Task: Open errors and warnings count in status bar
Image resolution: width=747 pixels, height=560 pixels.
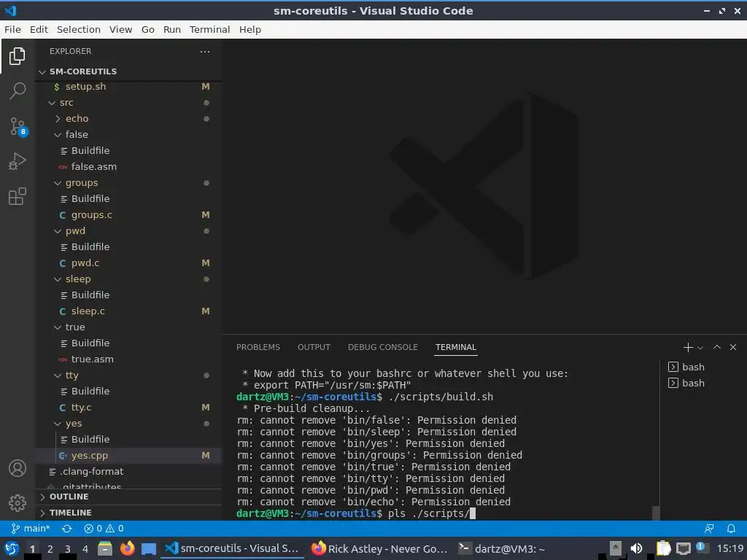Action: (104, 529)
